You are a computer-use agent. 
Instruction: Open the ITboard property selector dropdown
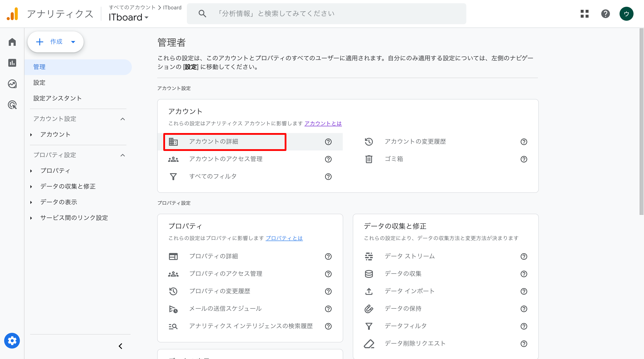click(129, 17)
